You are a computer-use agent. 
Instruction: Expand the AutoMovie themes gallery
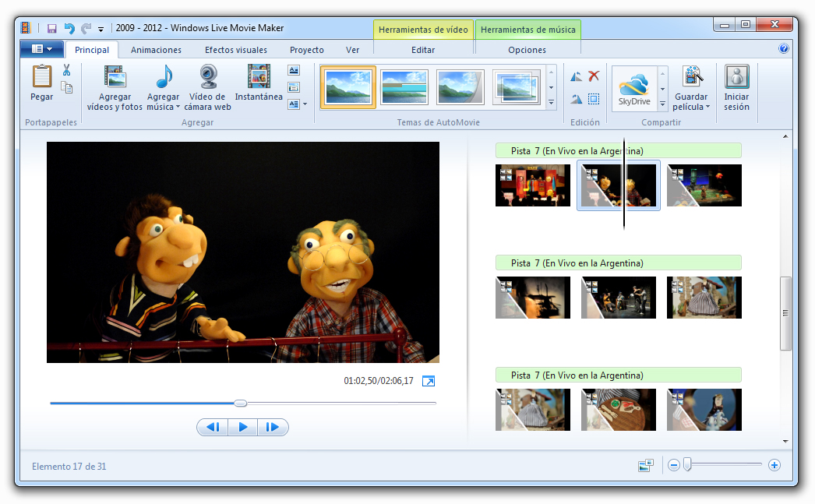pos(552,102)
